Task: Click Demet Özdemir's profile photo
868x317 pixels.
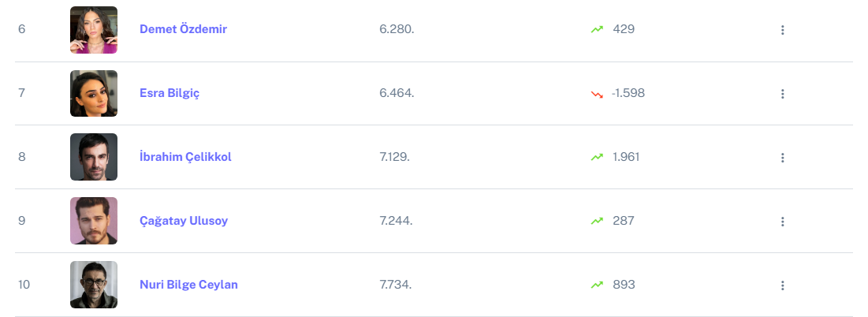Action: (x=94, y=30)
